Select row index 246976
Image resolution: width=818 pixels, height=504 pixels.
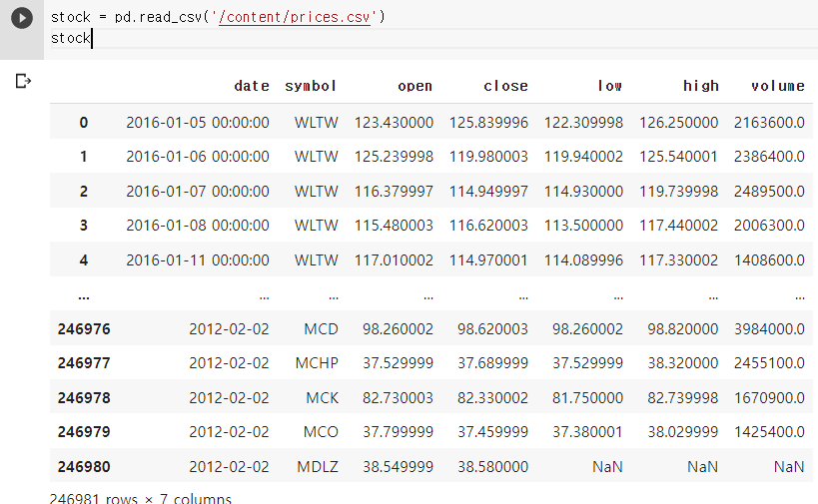[x=84, y=329]
